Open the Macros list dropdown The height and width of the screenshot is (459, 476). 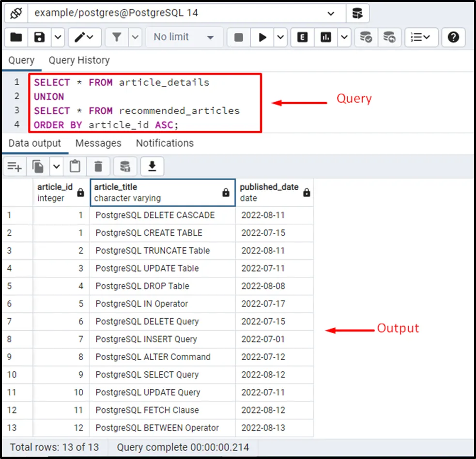point(421,37)
